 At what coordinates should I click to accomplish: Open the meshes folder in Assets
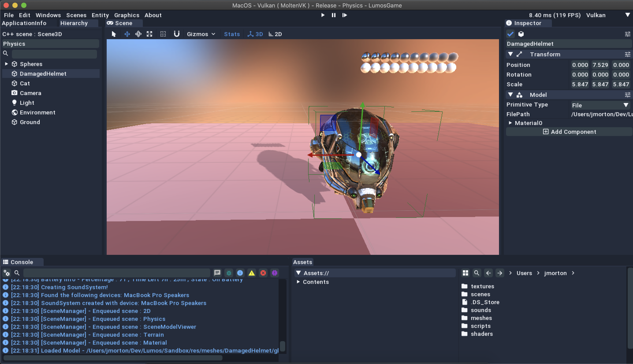(x=481, y=318)
